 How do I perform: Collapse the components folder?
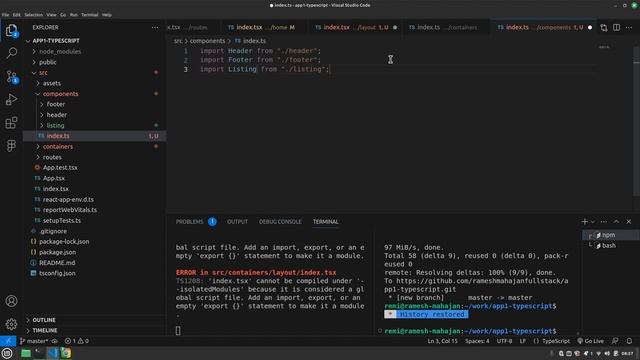60,94
